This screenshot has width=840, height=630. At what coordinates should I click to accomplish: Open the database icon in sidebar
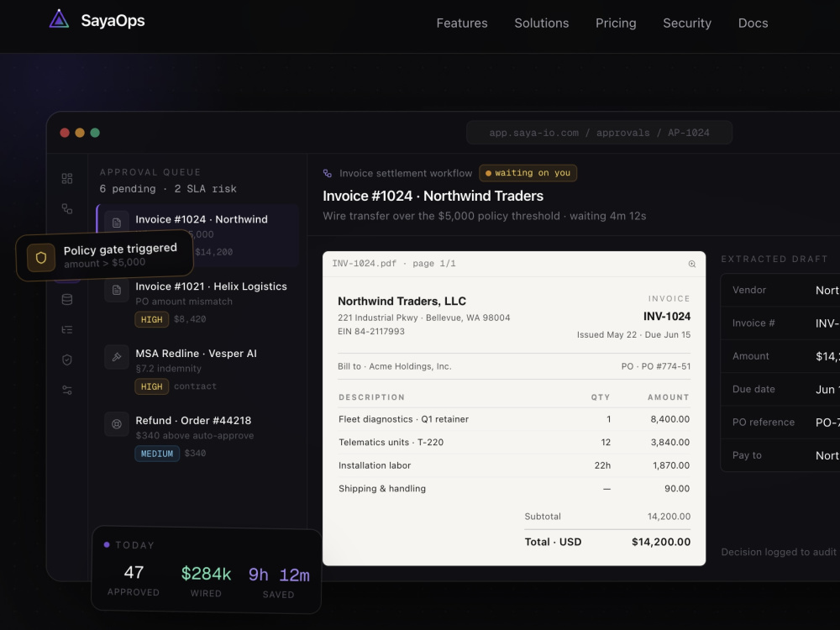pyautogui.click(x=67, y=300)
